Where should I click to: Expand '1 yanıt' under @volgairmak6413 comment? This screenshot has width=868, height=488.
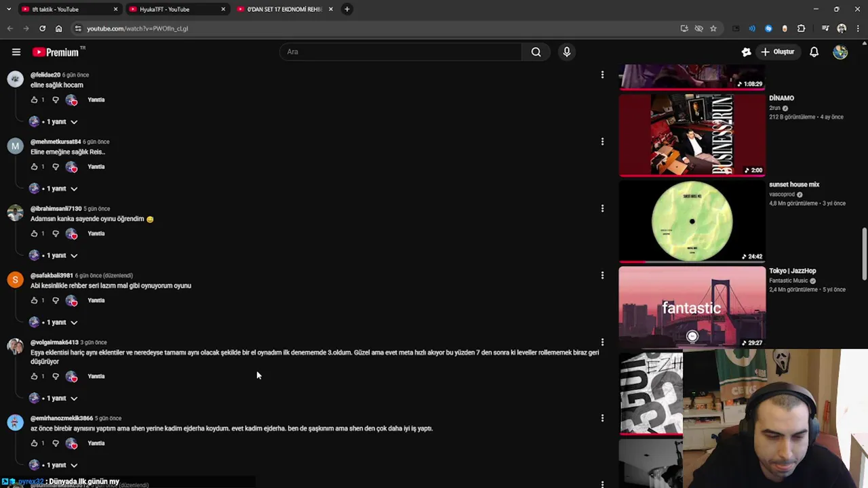tap(54, 399)
